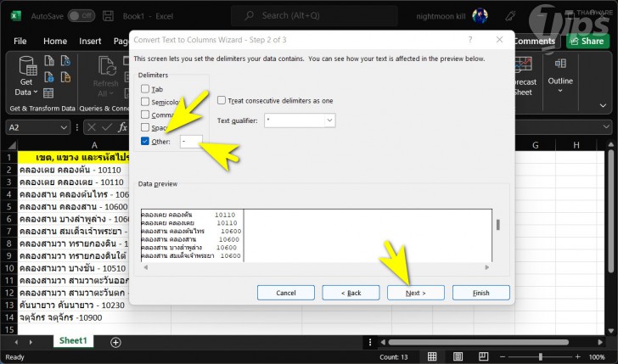Click the From Text/CSV icon

49,60
